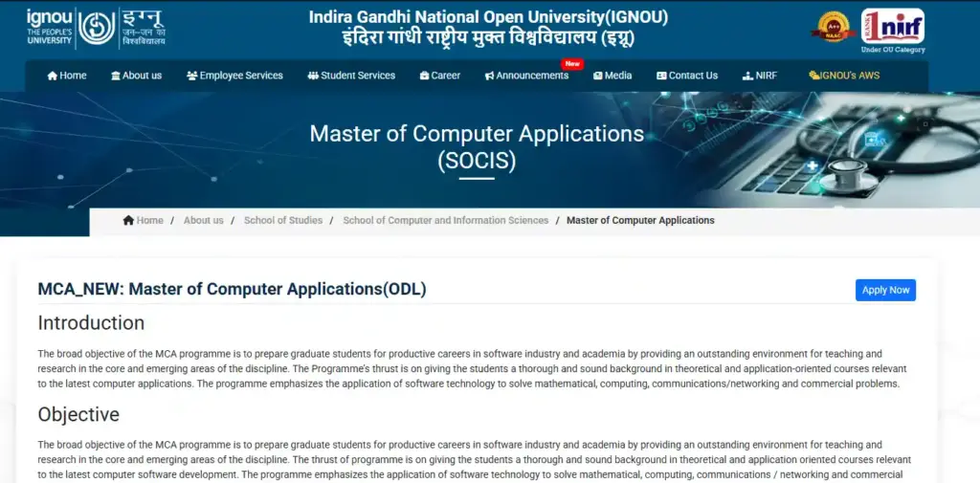Click the megaphone icon beside Announcements
This screenshot has width=980, height=483.
pos(489,76)
